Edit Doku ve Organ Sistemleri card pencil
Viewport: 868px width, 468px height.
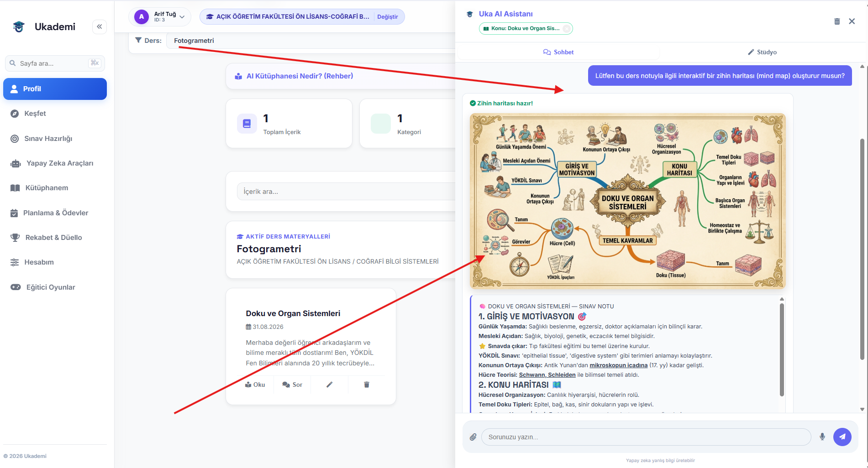tap(329, 385)
